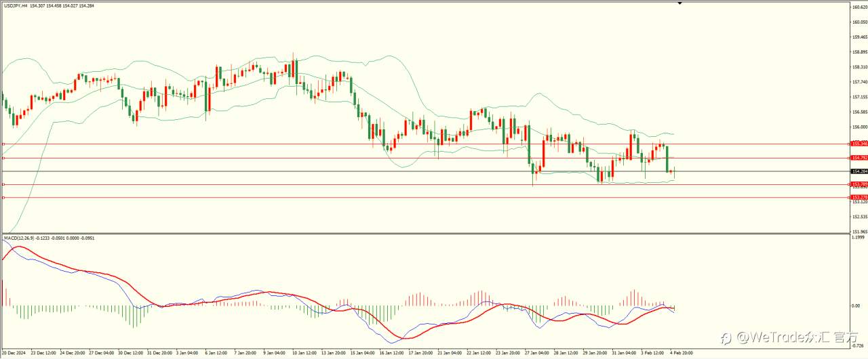Click the 160.620 price axis label
Viewport: 868px width, 359px height.
pos(860,7)
